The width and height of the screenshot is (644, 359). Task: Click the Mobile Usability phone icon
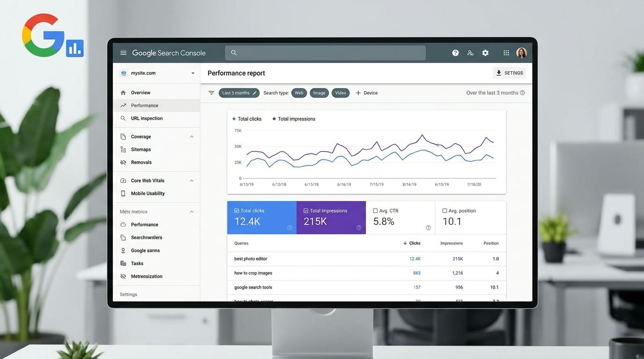click(123, 194)
